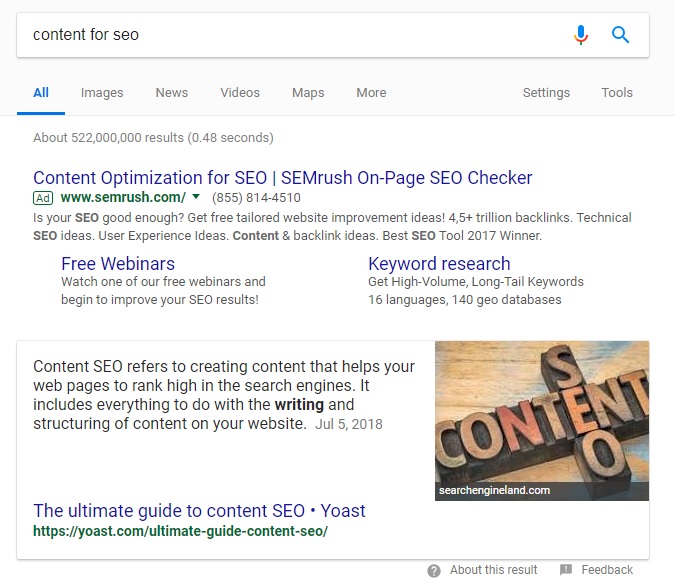Switch to the News tab
The height and width of the screenshot is (587, 675).
pos(172,93)
